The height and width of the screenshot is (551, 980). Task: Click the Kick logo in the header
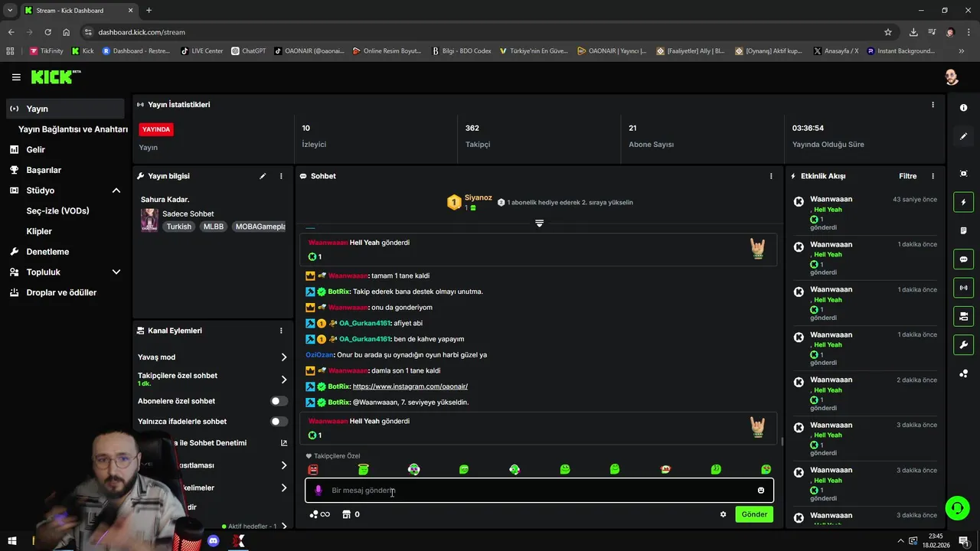click(55, 77)
